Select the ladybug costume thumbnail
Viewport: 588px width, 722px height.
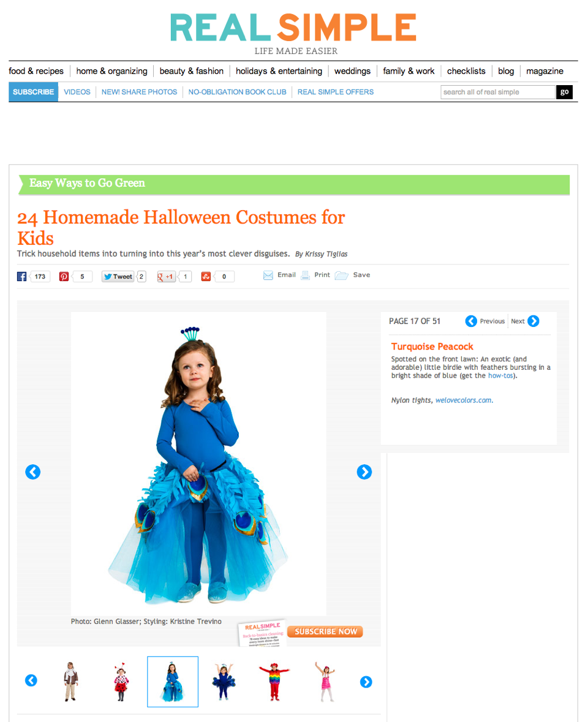click(x=121, y=682)
